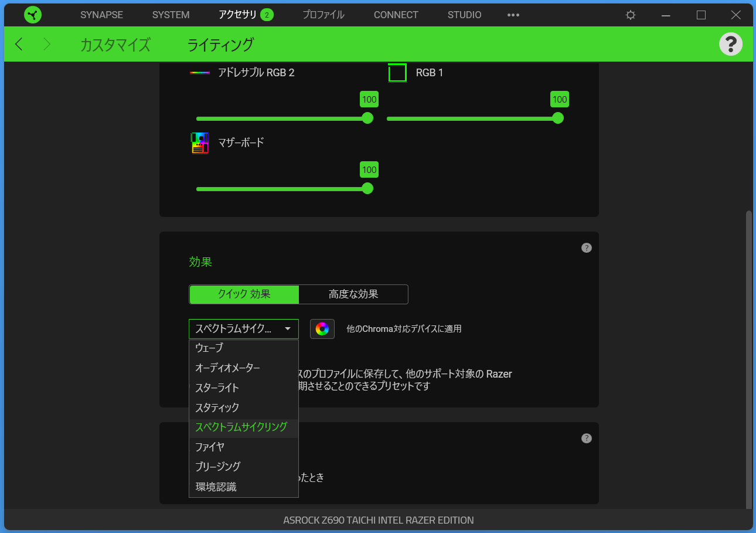The image size is (756, 533).
Task: Click the アドレサブル RGB 2 brightness slider
Action: (284, 118)
